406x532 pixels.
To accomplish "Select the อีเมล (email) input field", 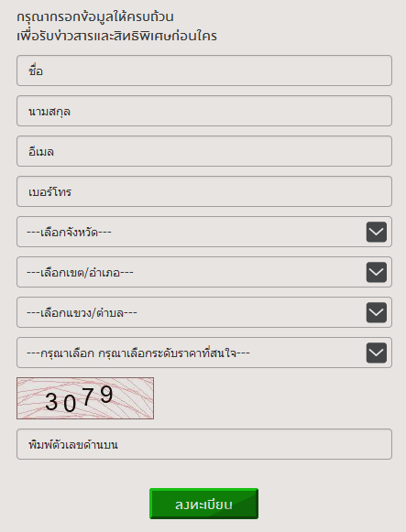I will pyautogui.click(x=204, y=151).
